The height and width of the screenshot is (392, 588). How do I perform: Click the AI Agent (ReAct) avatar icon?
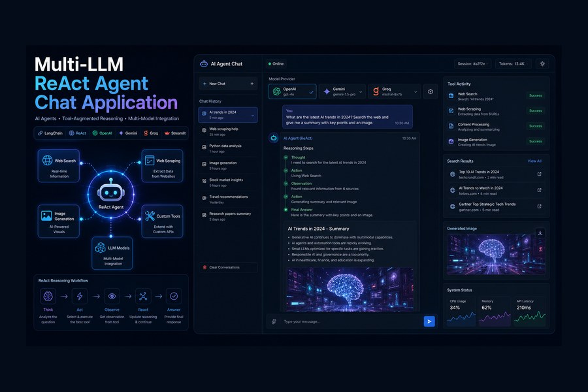[274, 138]
